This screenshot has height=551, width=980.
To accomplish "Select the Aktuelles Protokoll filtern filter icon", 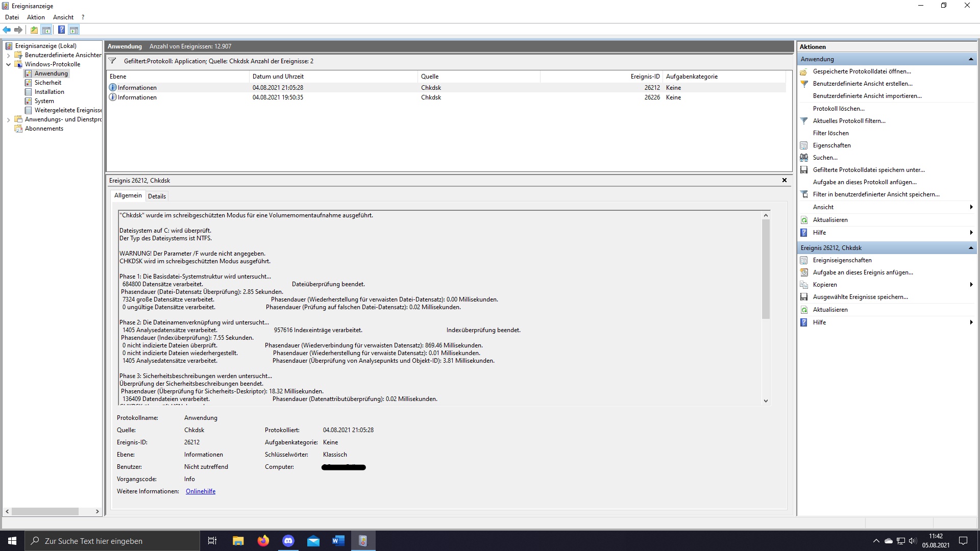I will point(805,121).
